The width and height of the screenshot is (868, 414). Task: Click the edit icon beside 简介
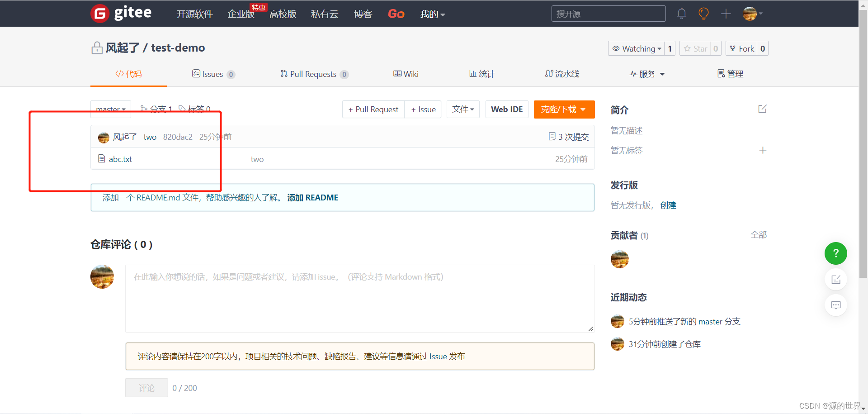[763, 109]
